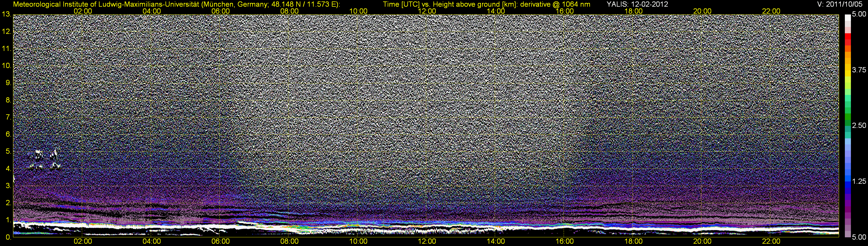Click the 1. km height axis label
This screenshot has width=868, height=246.
tap(8, 220)
